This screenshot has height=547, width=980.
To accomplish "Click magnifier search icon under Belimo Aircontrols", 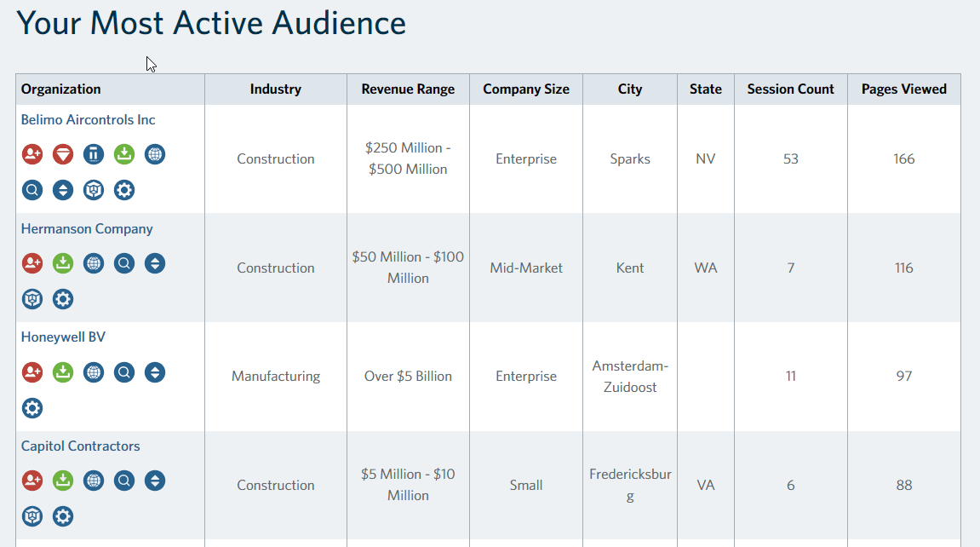I will 32,190.
